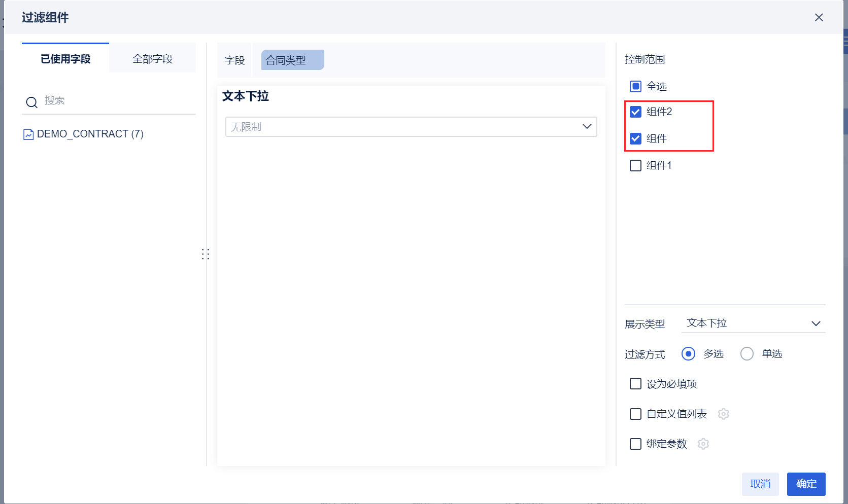Select the 单选 radio button
848x504 pixels.
point(747,354)
